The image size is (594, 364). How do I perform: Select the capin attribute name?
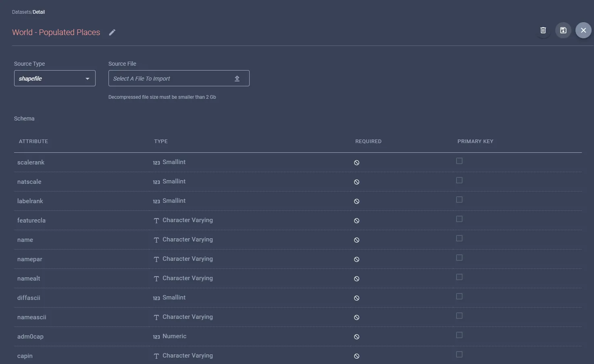(25, 356)
